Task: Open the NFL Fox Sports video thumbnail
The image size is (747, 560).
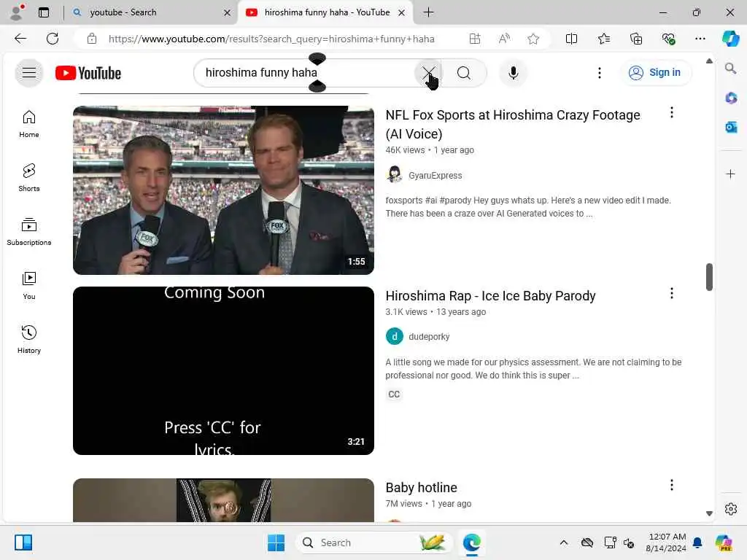Action: 223,190
